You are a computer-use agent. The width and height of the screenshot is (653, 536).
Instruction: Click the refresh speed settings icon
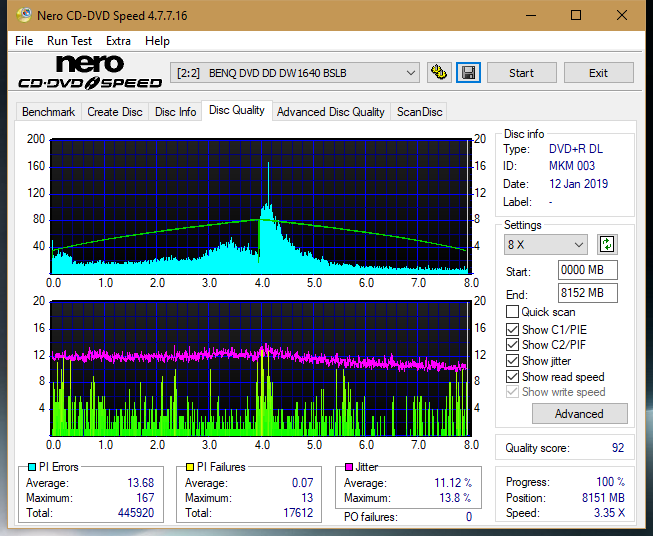tap(607, 244)
